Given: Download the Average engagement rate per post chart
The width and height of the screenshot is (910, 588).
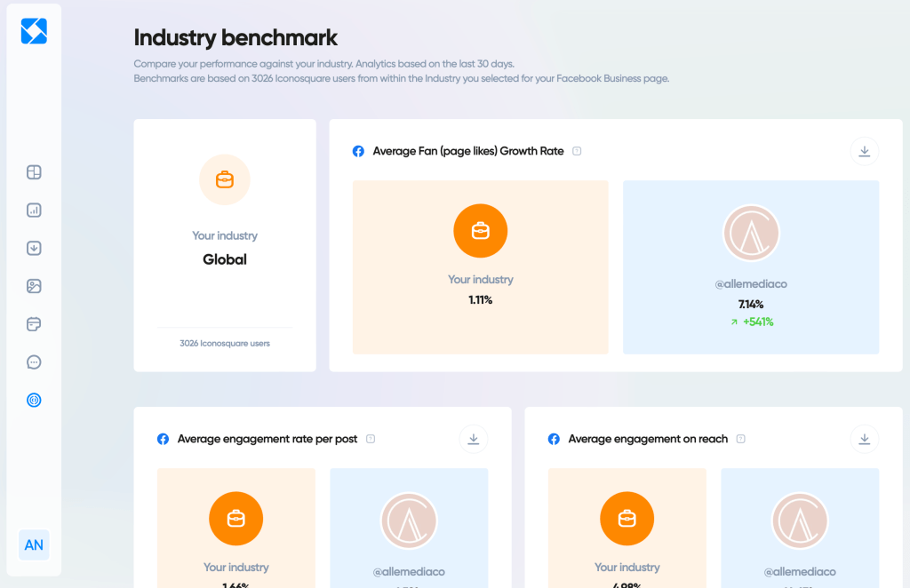Looking at the screenshot, I should coord(473,439).
